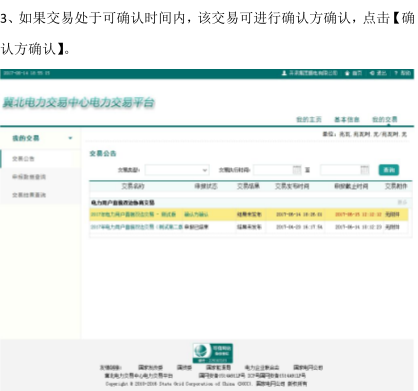Switch to the 我的主页 tab
The width and height of the screenshot is (418, 391).
(x=309, y=119)
